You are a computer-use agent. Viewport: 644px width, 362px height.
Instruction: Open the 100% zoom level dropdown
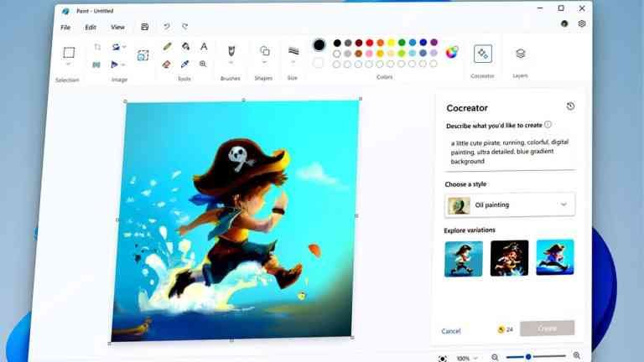(x=467, y=359)
